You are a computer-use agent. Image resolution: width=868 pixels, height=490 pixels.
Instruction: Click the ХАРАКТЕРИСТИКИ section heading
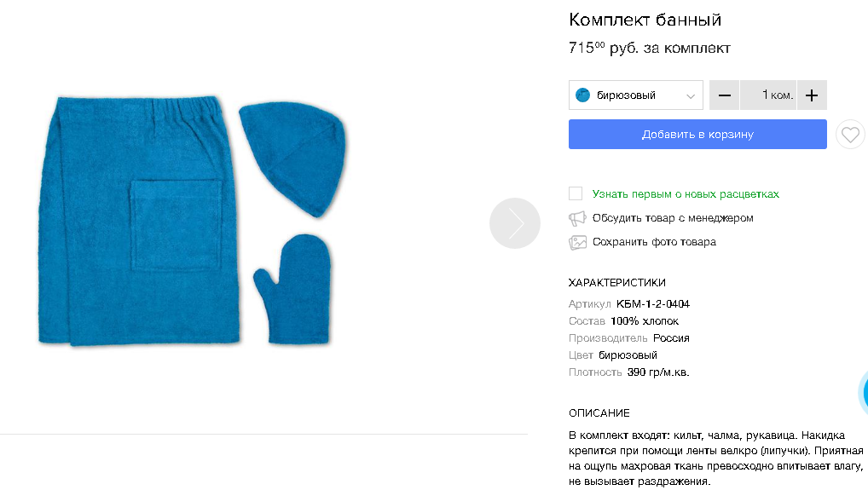click(616, 283)
